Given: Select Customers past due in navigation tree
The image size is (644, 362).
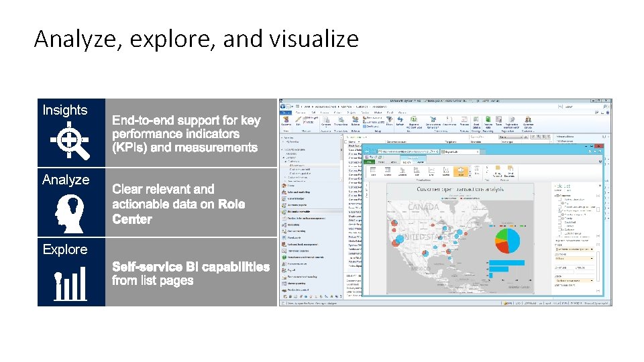Looking at the screenshot, I should (x=301, y=174).
